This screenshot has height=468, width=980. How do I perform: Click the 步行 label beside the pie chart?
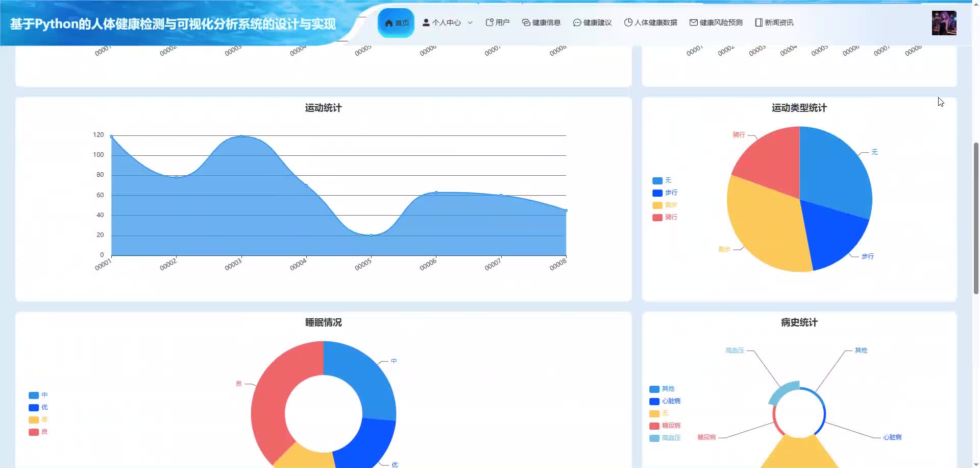(x=868, y=256)
